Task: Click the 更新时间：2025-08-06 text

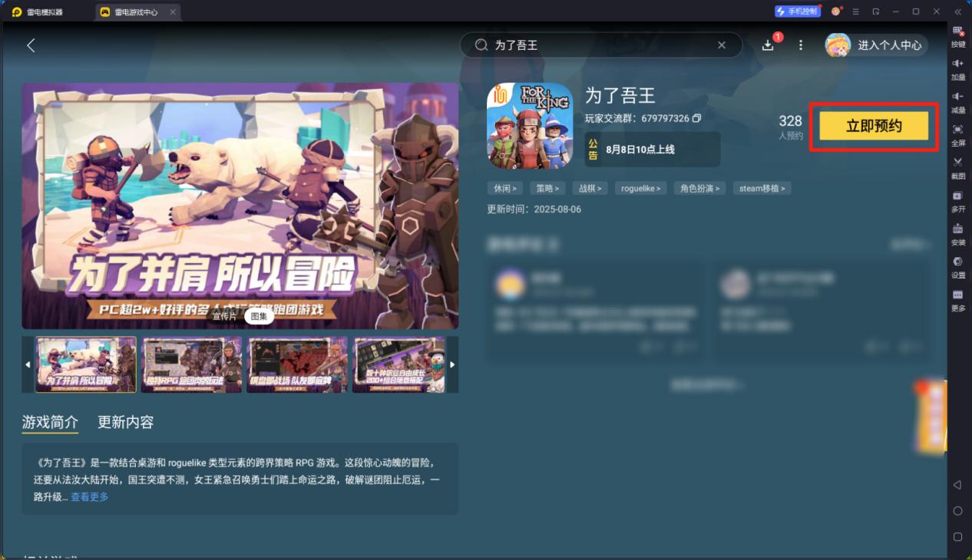Action: tap(534, 209)
